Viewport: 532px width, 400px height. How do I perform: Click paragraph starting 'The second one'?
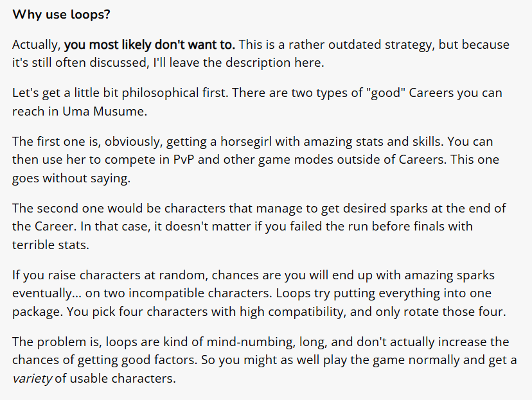[x=259, y=227]
